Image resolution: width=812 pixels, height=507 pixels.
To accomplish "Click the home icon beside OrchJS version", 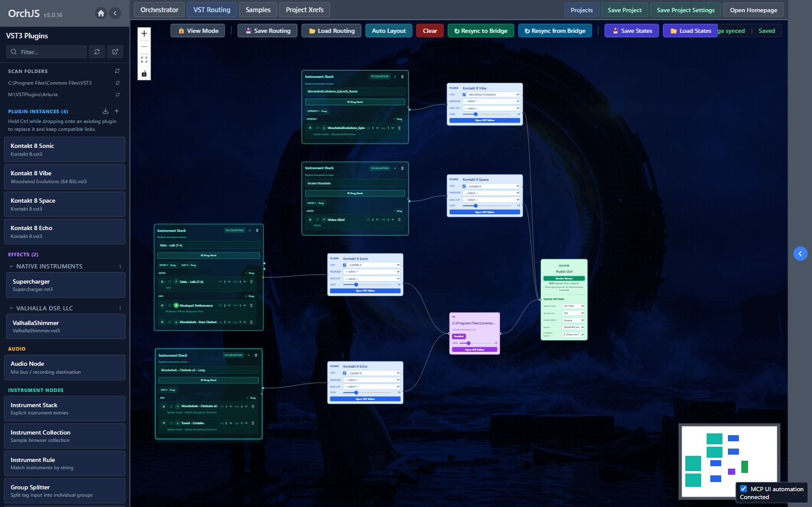I will (101, 13).
